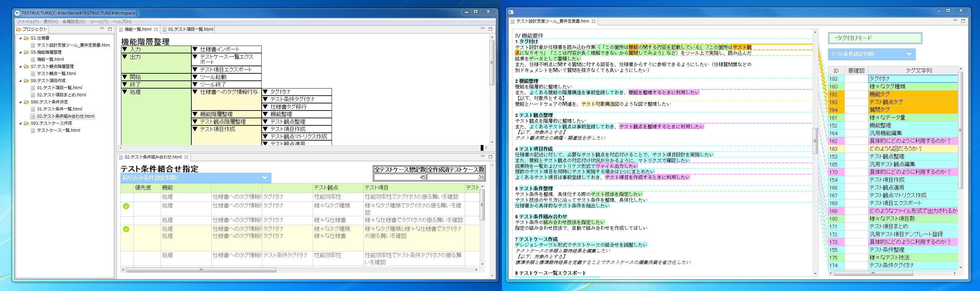Click the triangle icon beside 出力
Screen dimensions: 980x291
(x=125, y=57)
